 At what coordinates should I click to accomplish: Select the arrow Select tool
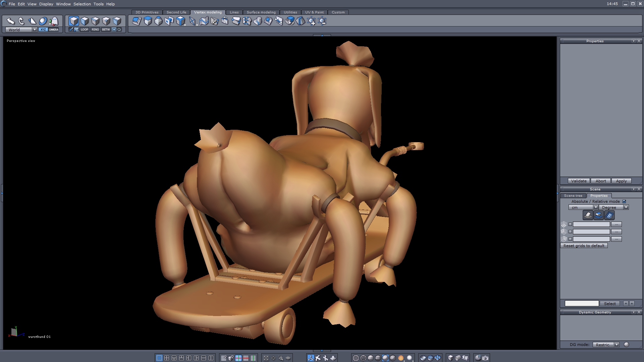(10, 21)
